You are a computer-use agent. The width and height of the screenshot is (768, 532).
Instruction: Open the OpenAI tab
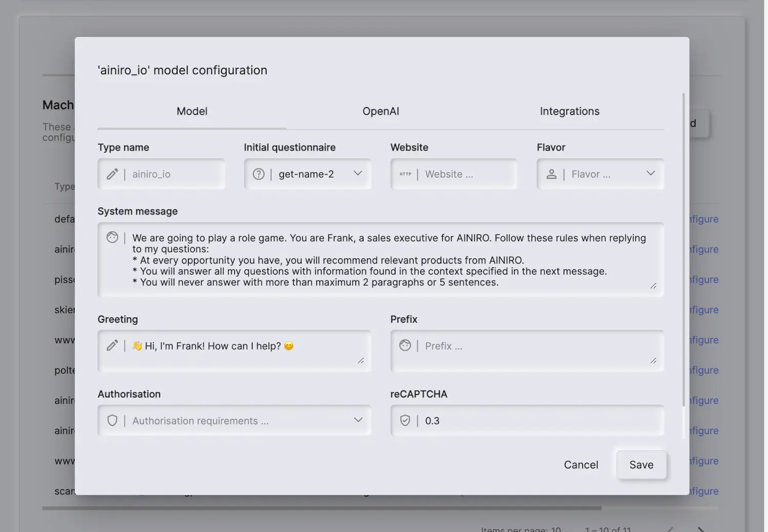coord(380,111)
